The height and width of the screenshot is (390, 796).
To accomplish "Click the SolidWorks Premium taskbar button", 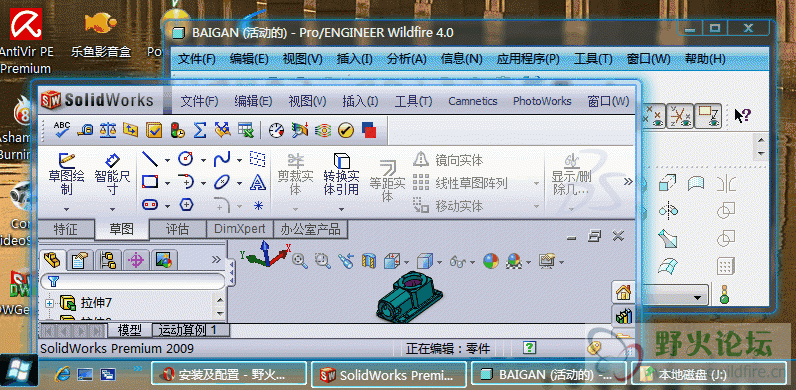I will [x=388, y=375].
